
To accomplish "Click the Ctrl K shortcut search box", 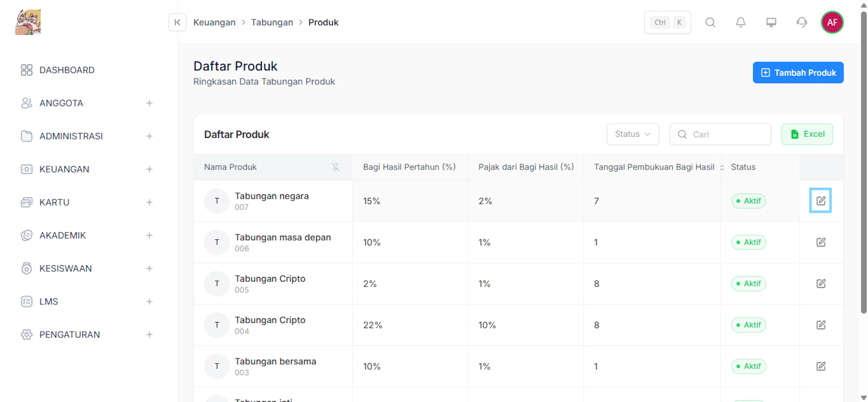I will 667,22.
